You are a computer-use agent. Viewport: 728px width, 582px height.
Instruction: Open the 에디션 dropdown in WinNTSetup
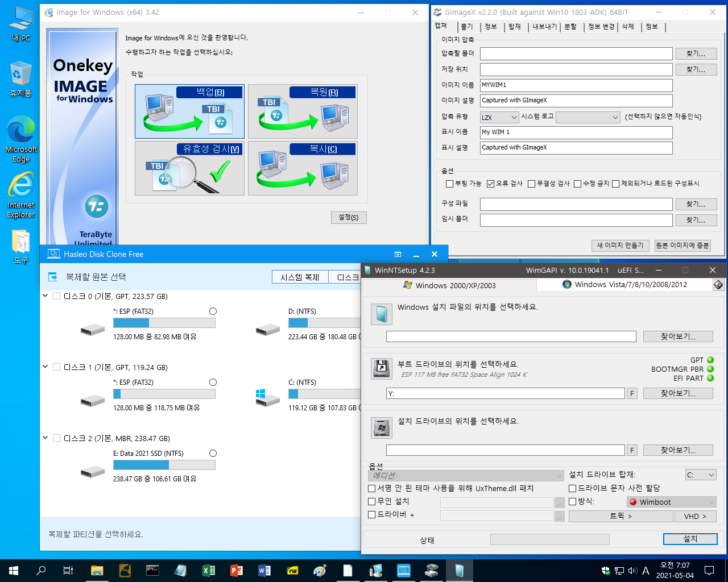tap(466, 475)
